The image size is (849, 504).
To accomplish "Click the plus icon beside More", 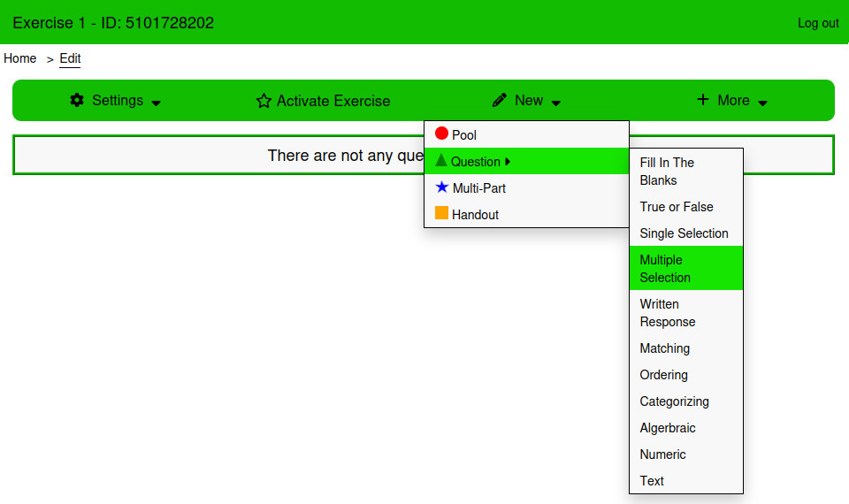I will coord(703,100).
